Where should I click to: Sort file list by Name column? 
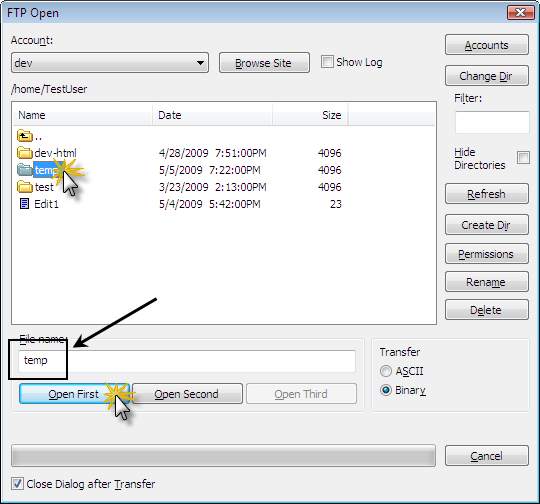(82, 115)
